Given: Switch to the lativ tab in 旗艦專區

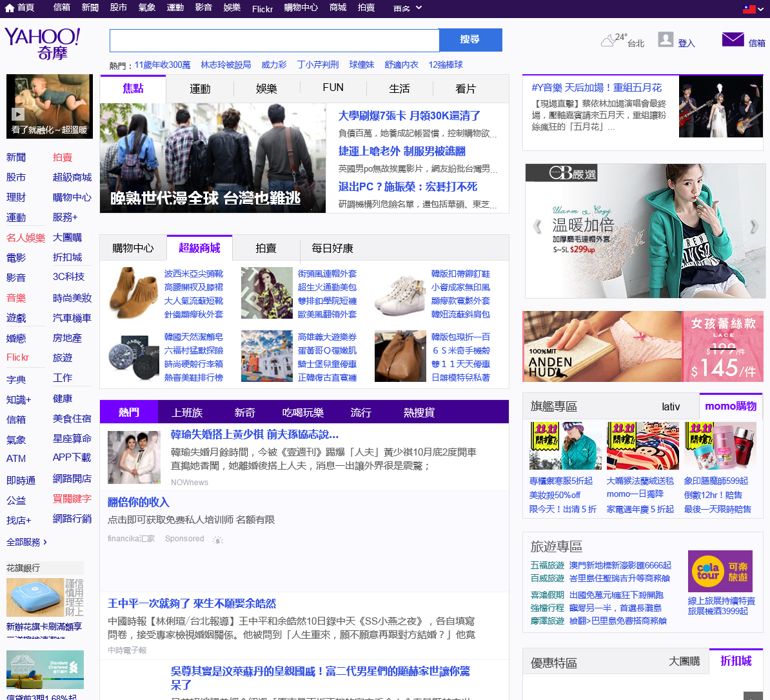Looking at the screenshot, I should [x=671, y=406].
